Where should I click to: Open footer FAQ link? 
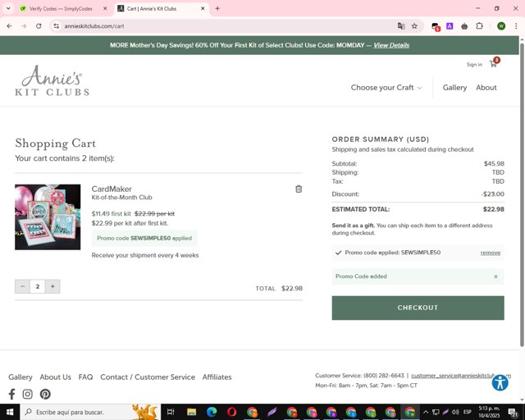click(85, 377)
